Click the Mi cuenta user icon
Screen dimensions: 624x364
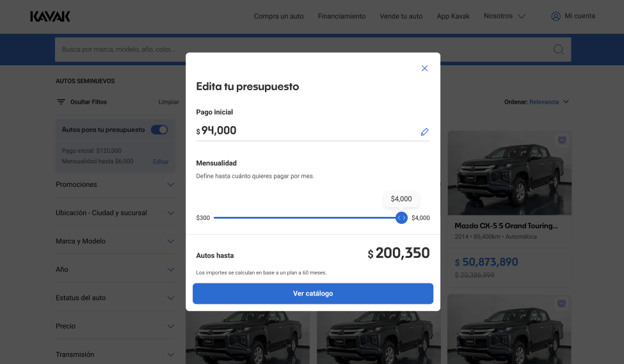556,17
